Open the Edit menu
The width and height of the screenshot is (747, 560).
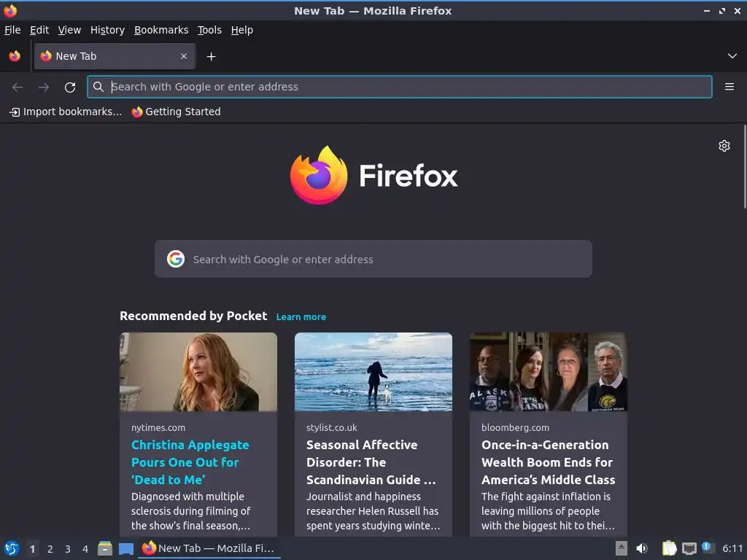click(x=39, y=30)
